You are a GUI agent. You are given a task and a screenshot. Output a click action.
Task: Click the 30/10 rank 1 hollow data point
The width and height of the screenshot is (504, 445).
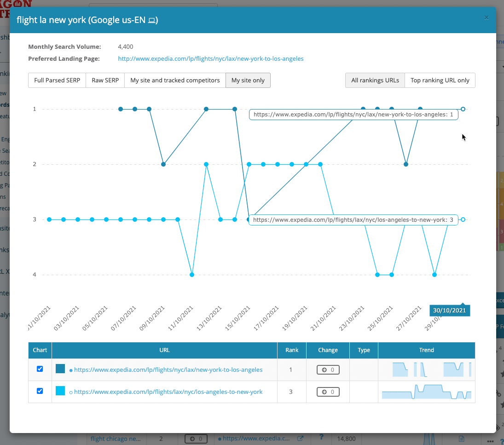(x=463, y=109)
